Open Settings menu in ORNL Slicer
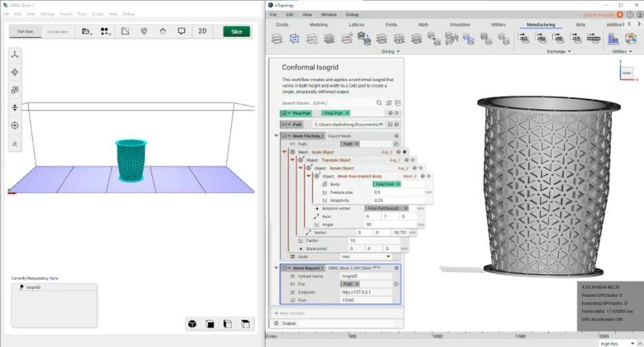The width and height of the screenshot is (644, 347). (x=47, y=14)
